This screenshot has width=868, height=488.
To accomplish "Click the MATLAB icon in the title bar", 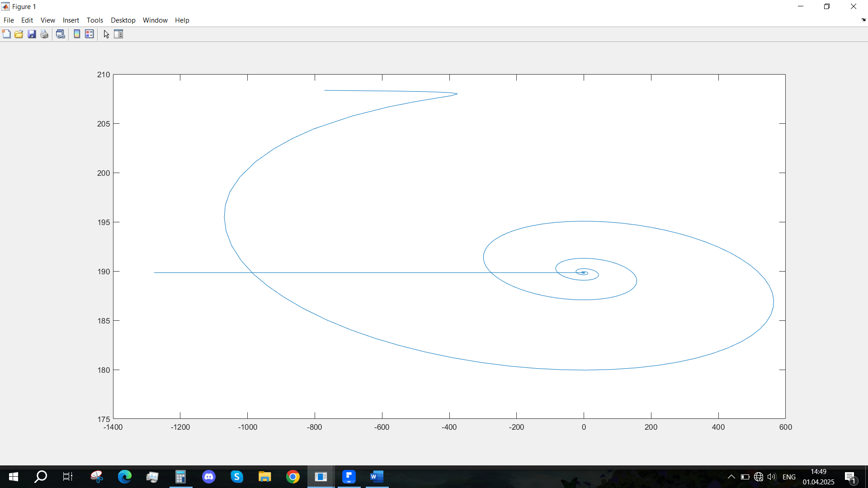I will pyautogui.click(x=5, y=6).
